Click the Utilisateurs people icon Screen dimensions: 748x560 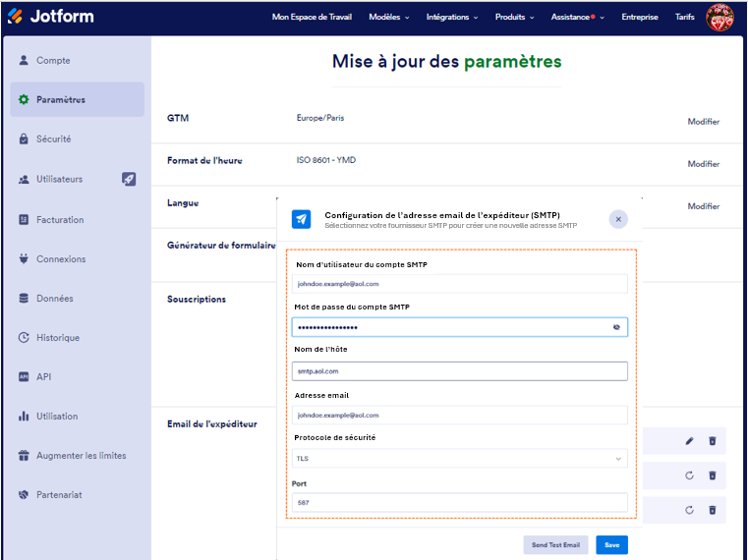point(24,180)
